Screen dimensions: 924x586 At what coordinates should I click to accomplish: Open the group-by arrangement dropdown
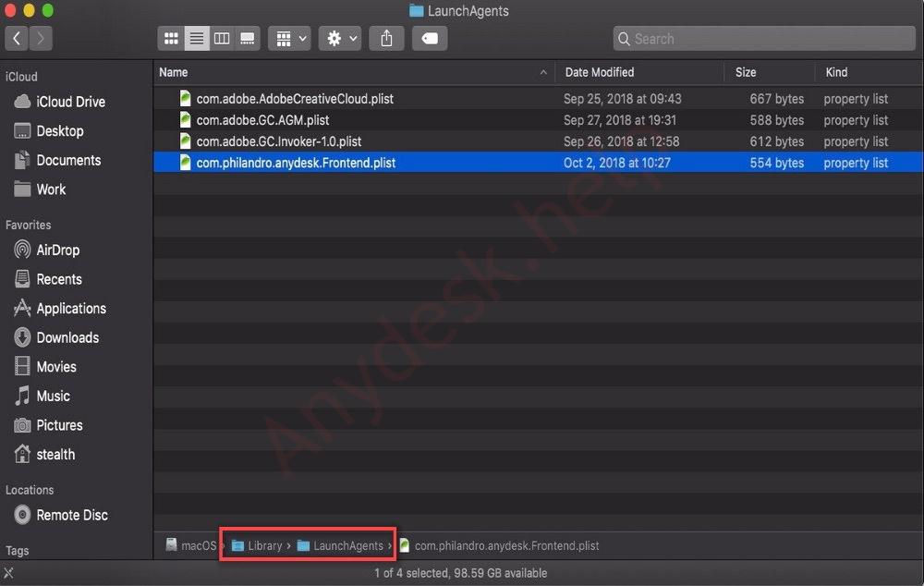point(290,39)
